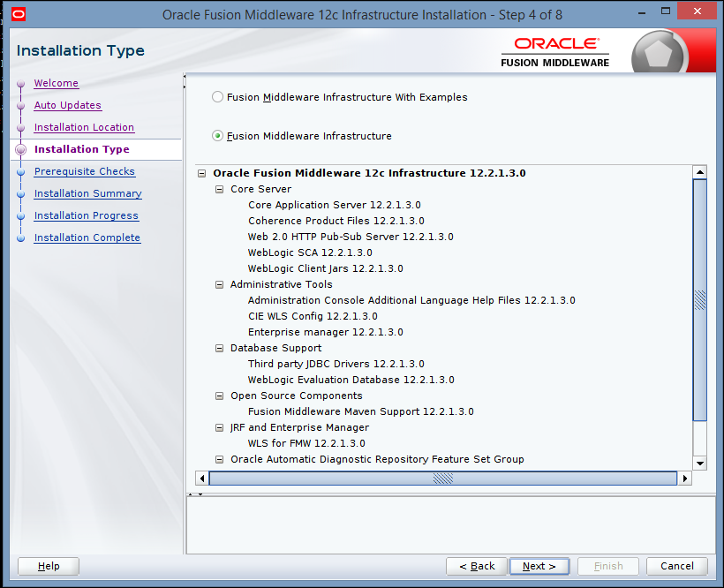The width and height of the screenshot is (724, 588).
Task: Open the Installation Complete step
Action: click(x=87, y=237)
